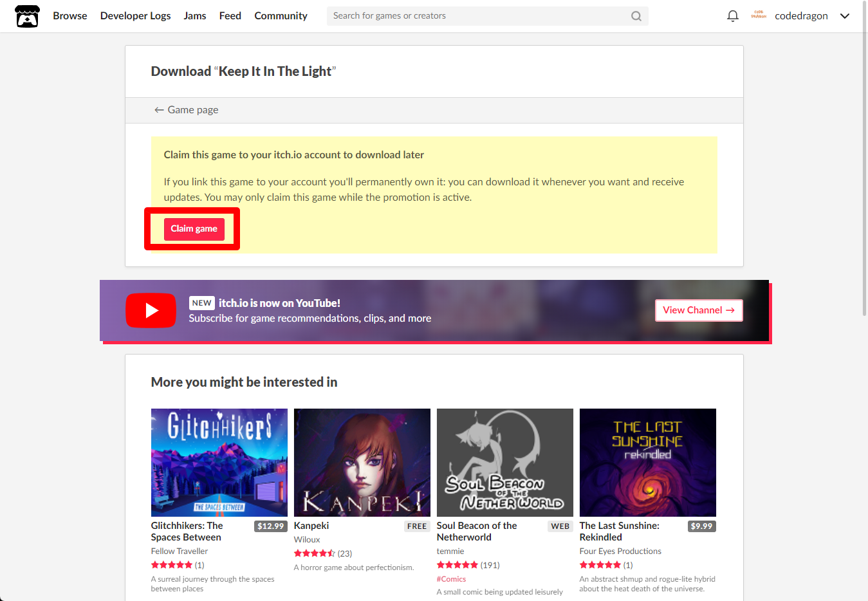This screenshot has width=868, height=601.
Task: Open the Browse menu
Action: pyautogui.click(x=70, y=15)
